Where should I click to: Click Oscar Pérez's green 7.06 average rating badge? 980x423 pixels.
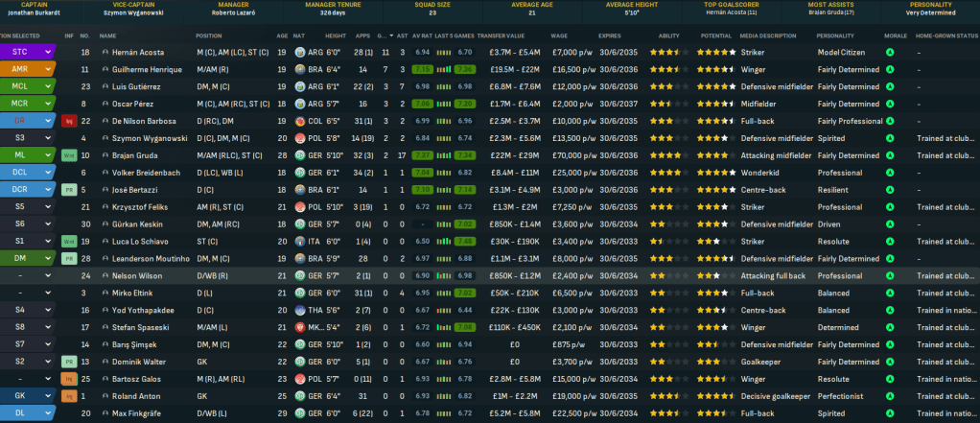[422, 104]
